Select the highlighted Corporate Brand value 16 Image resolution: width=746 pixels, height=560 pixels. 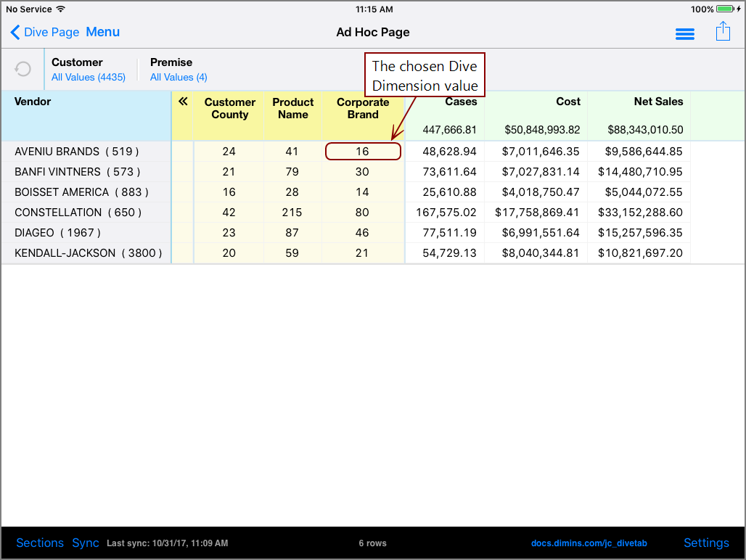click(363, 151)
